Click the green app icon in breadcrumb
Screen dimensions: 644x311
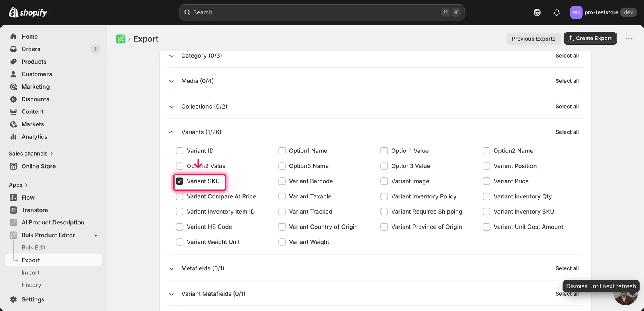(121, 39)
